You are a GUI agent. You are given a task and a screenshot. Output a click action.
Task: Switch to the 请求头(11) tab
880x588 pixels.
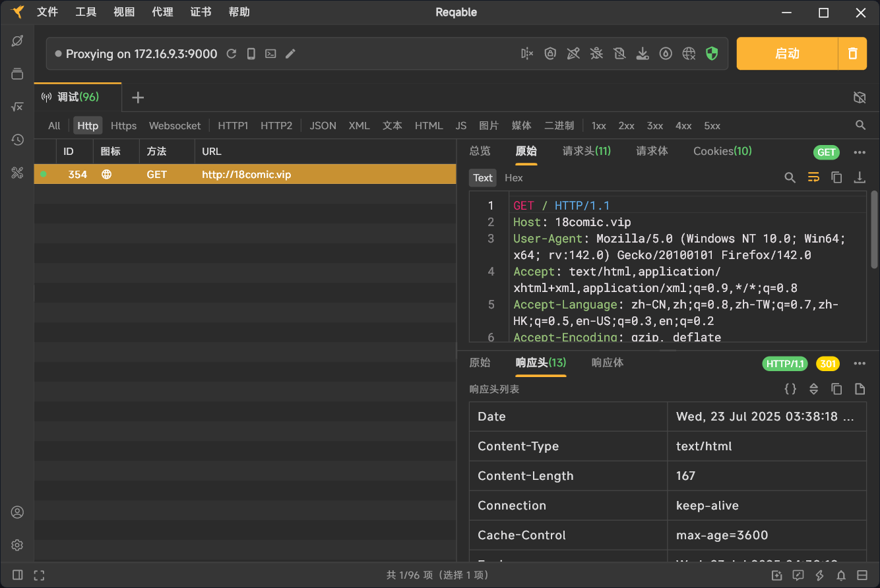tap(586, 151)
